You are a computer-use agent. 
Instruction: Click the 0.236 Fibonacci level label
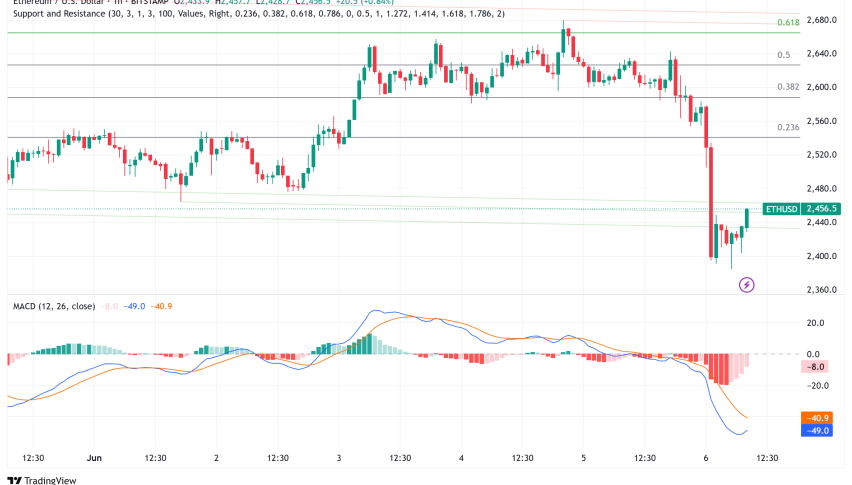coord(788,127)
